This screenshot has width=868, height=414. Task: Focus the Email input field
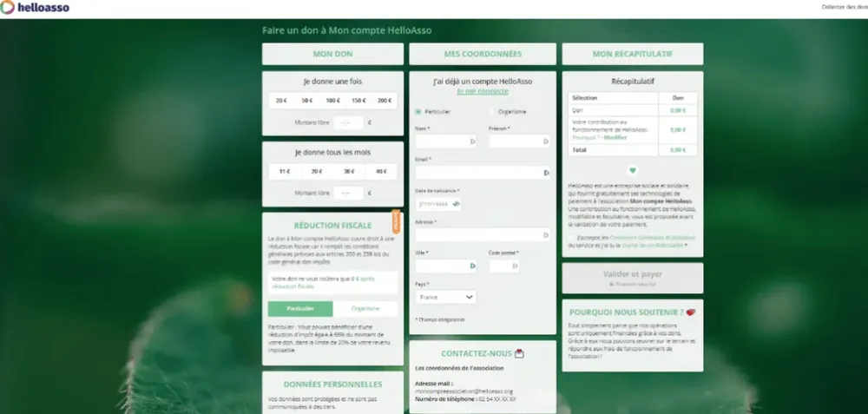(483, 174)
